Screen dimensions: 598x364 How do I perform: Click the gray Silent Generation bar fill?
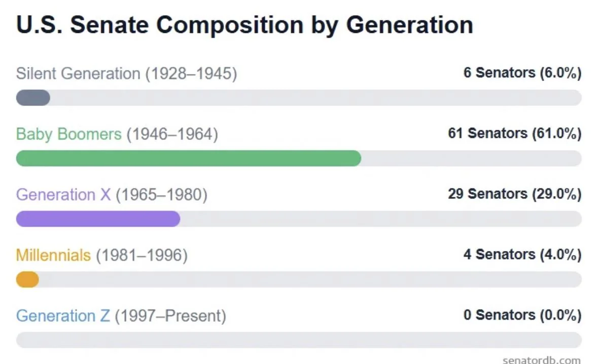[33, 97]
